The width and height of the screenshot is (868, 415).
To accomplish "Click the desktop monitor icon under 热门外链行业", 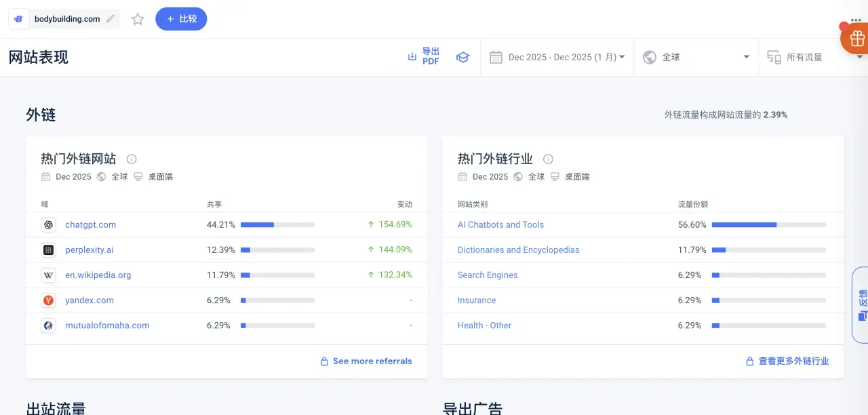I will (555, 176).
